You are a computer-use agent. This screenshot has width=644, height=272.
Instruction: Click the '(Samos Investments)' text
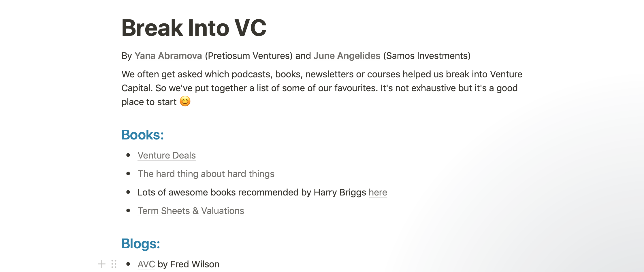coord(427,56)
